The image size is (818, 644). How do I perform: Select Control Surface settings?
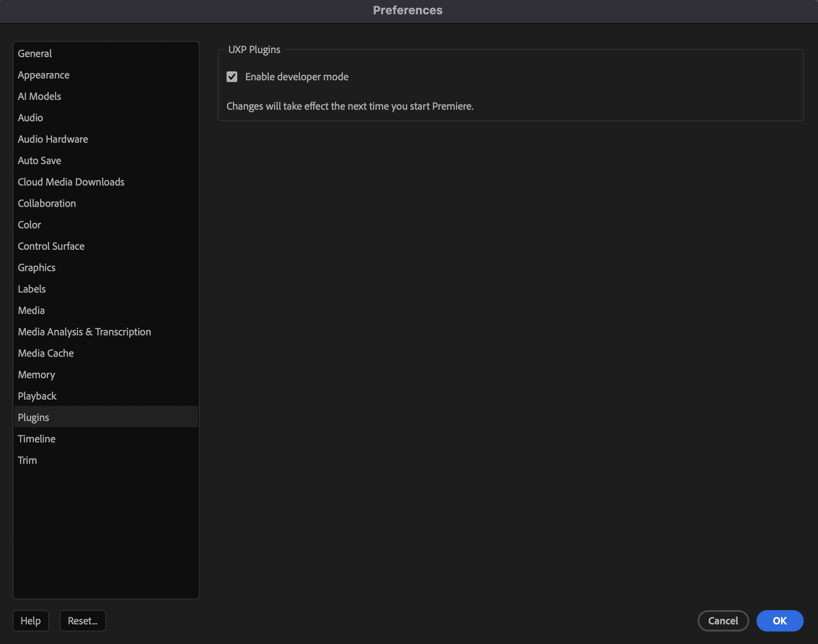[51, 246]
